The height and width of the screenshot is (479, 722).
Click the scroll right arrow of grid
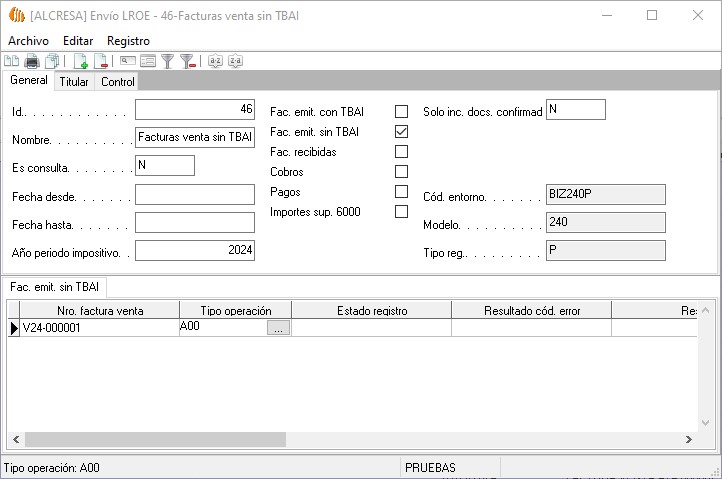click(688, 439)
